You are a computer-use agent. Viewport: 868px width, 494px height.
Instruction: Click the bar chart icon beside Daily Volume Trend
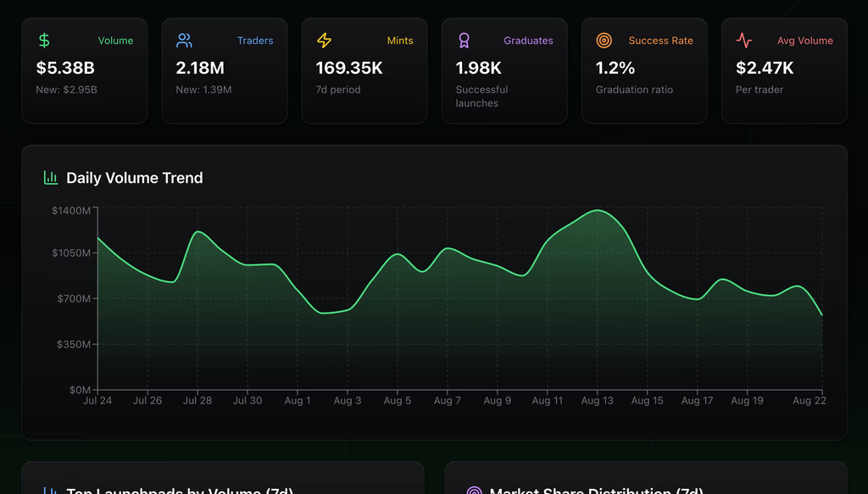tap(51, 178)
